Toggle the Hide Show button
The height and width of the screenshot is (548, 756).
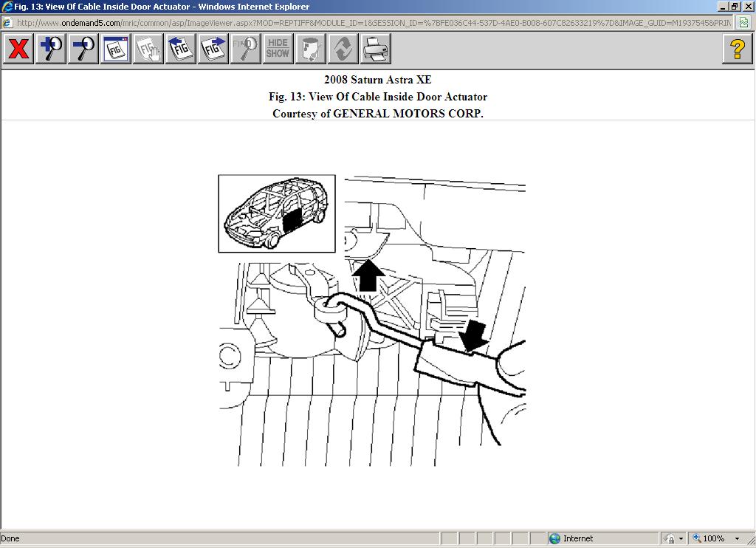coord(278,49)
